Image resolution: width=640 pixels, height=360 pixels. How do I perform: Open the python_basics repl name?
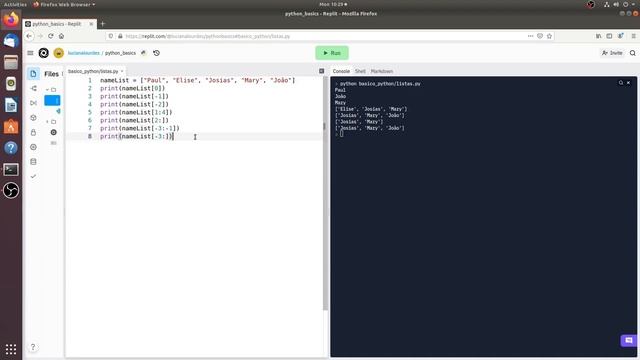pos(120,53)
